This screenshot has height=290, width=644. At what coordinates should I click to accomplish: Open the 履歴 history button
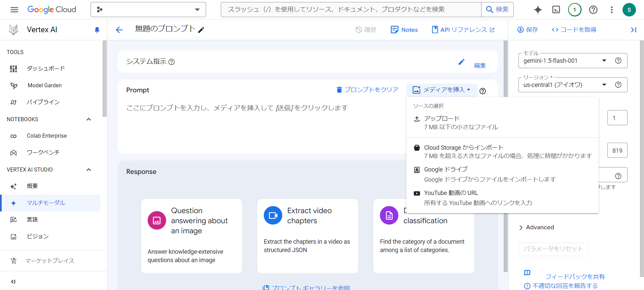point(366,30)
